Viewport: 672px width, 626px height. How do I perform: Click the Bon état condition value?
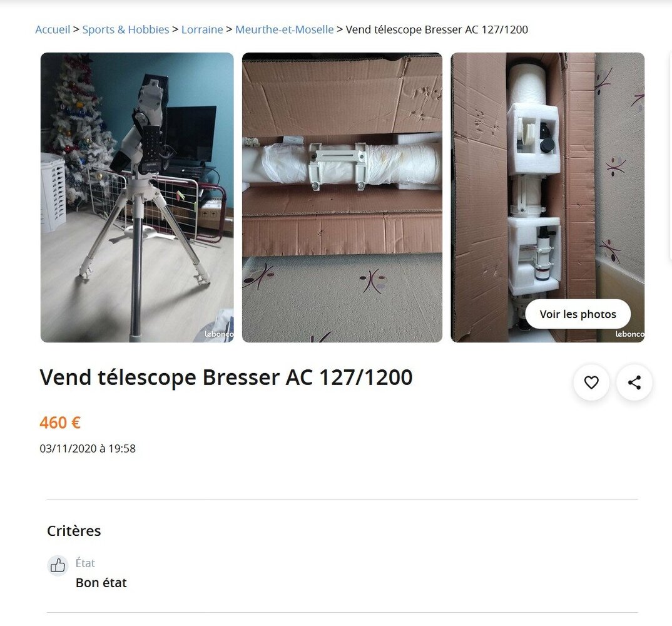pyautogui.click(x=101, y=583)
